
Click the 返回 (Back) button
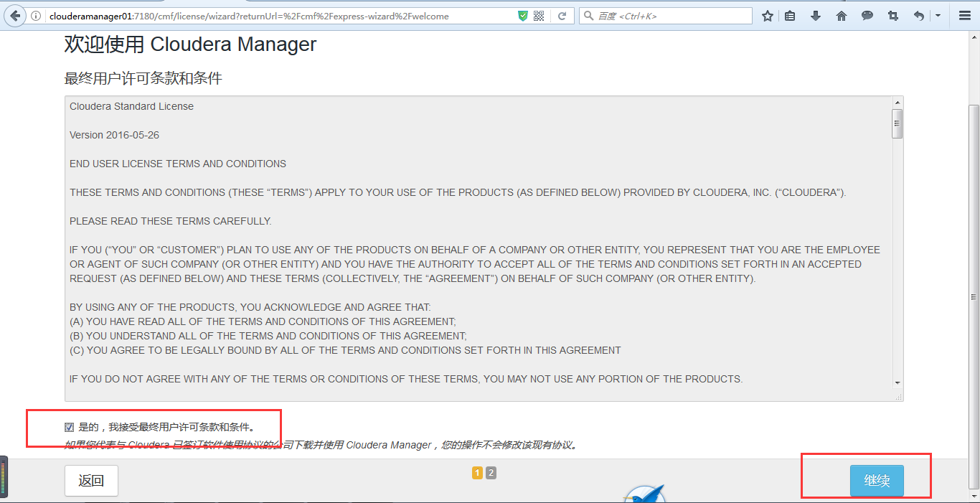[91, 481]
